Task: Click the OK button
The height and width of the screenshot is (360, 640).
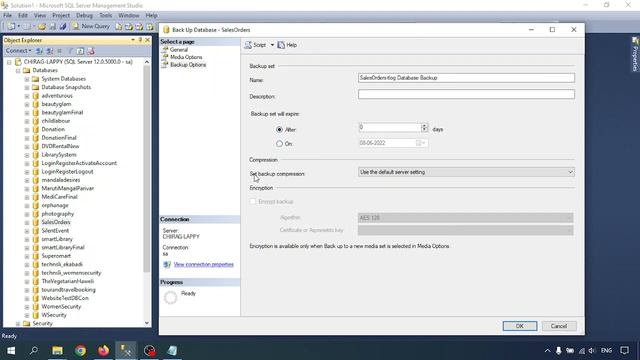Action: [520, 326]
